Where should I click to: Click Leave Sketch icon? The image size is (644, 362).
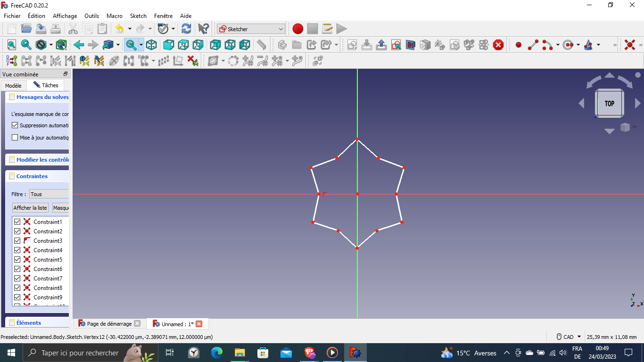click(x=381, y=45)
